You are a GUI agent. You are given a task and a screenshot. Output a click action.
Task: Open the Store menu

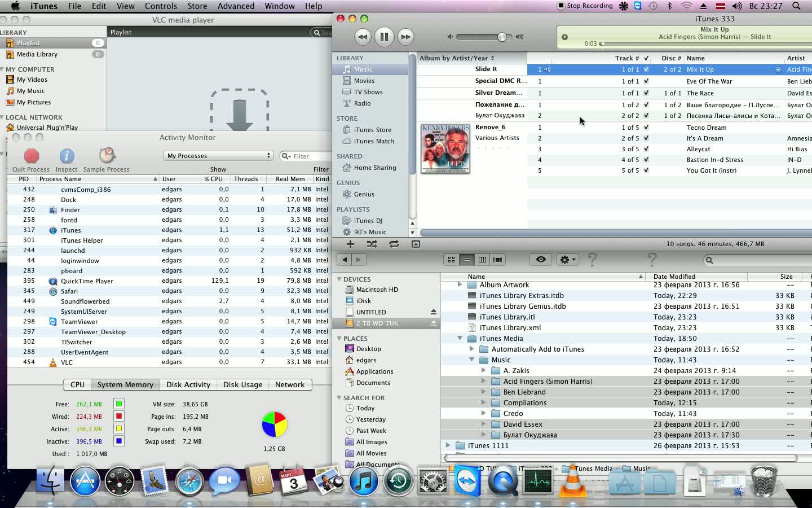click(x=197, y=6)
